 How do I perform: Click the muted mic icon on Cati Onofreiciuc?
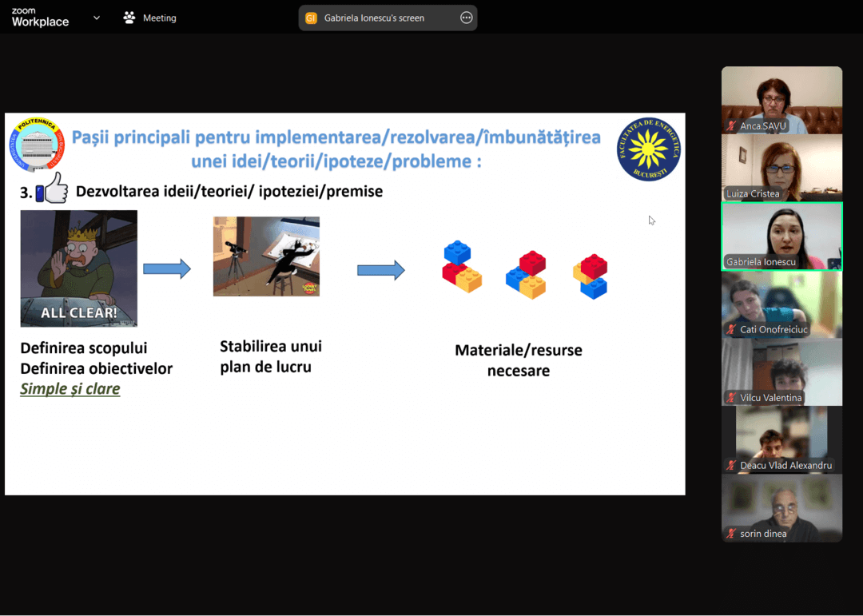(x=731, y=330)
